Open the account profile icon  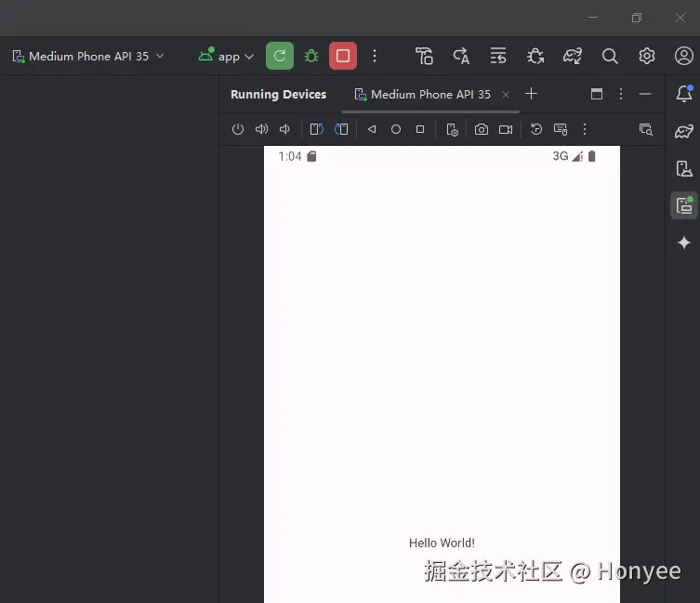click(x=683, y=57)
